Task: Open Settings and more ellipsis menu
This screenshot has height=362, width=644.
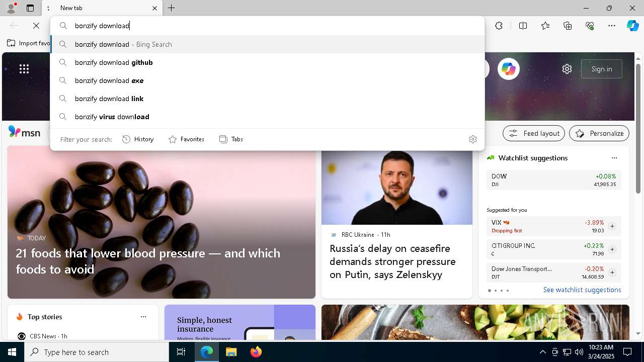Action: pyautogui.click(x=612, y=26)
